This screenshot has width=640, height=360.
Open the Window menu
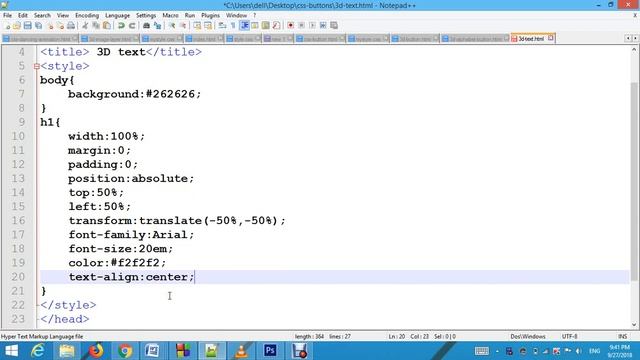[236, 16]
